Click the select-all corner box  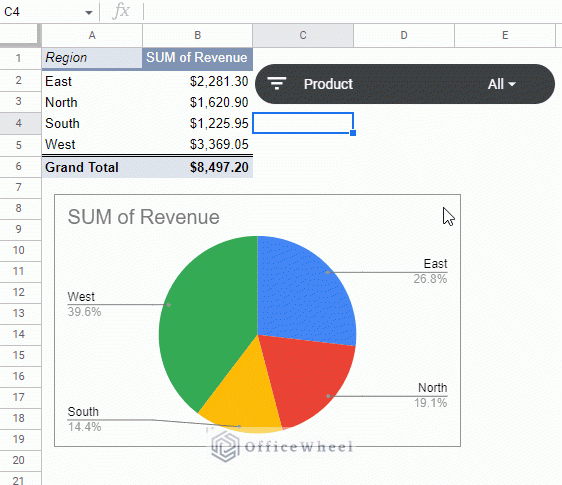click(20, 35)
